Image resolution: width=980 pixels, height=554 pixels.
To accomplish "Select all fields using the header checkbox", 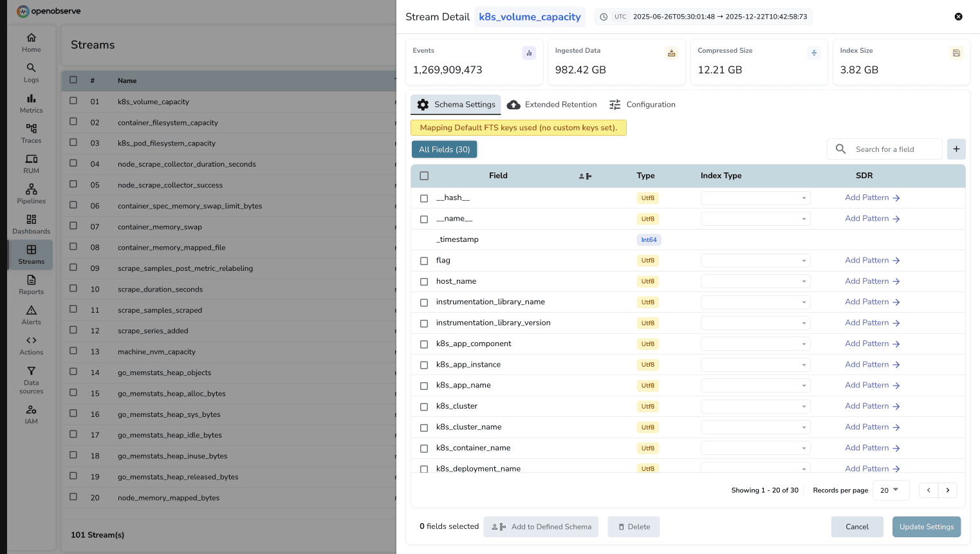I will tap(423, 175).
